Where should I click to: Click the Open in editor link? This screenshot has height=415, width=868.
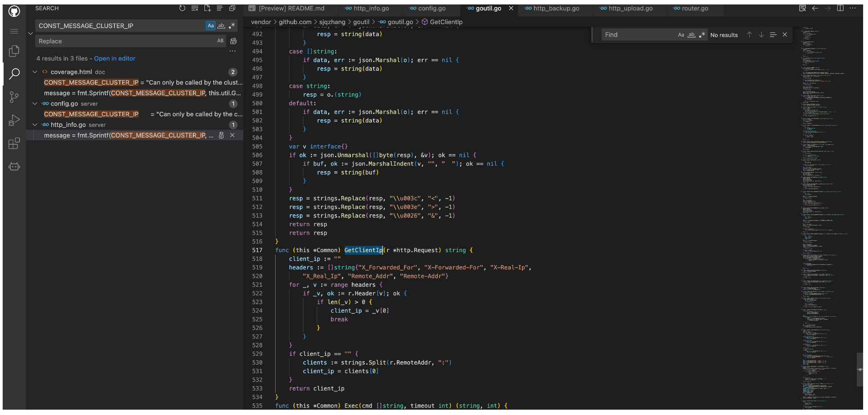tap(114, 58)
